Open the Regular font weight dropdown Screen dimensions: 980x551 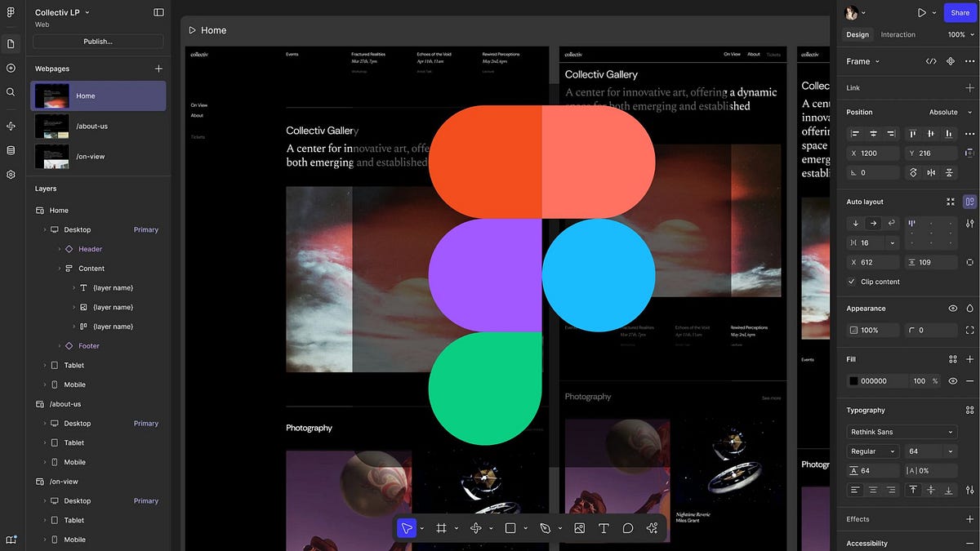tap(873, 451)
